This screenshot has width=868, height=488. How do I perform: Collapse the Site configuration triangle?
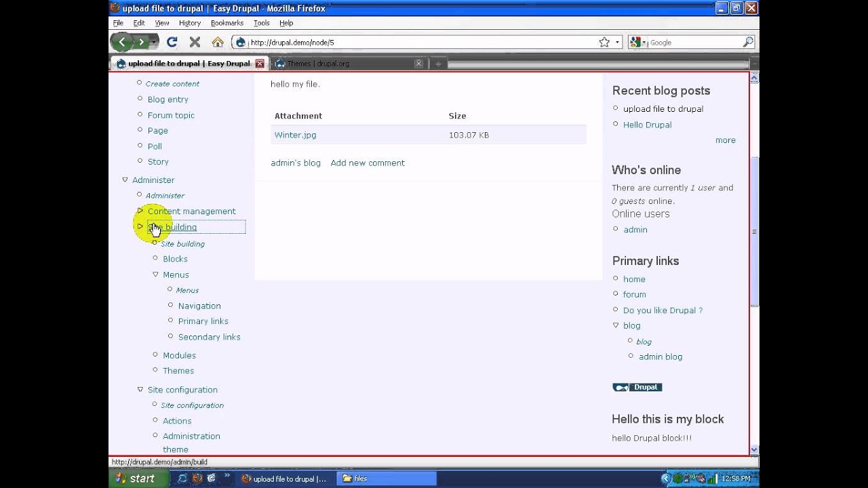pos(140,390)
